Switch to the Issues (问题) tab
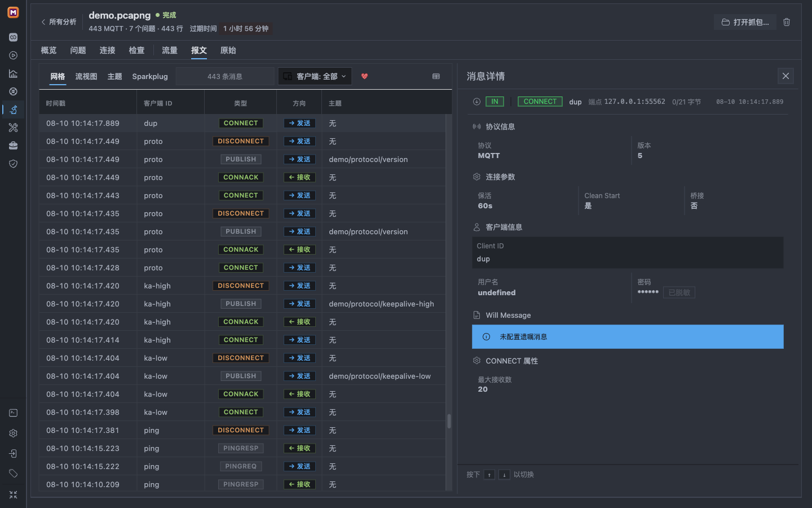 point(78,50)
